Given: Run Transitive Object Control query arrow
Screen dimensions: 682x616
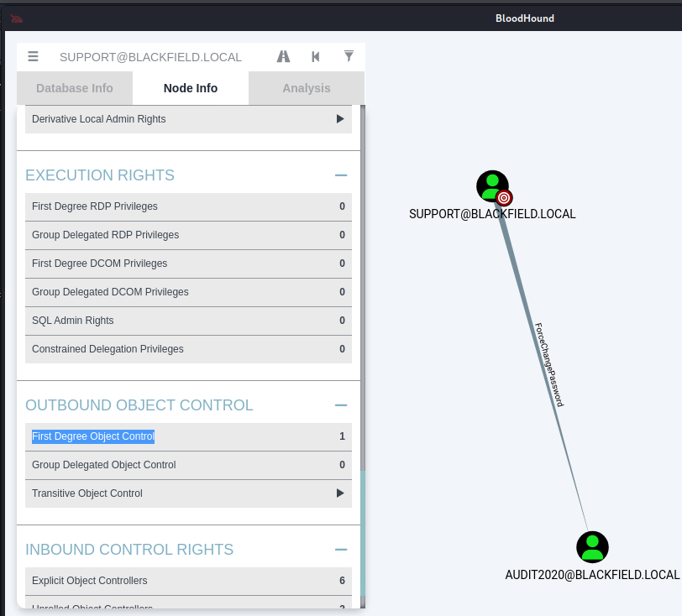Looking at the screenshot, I should click(340, 493).
